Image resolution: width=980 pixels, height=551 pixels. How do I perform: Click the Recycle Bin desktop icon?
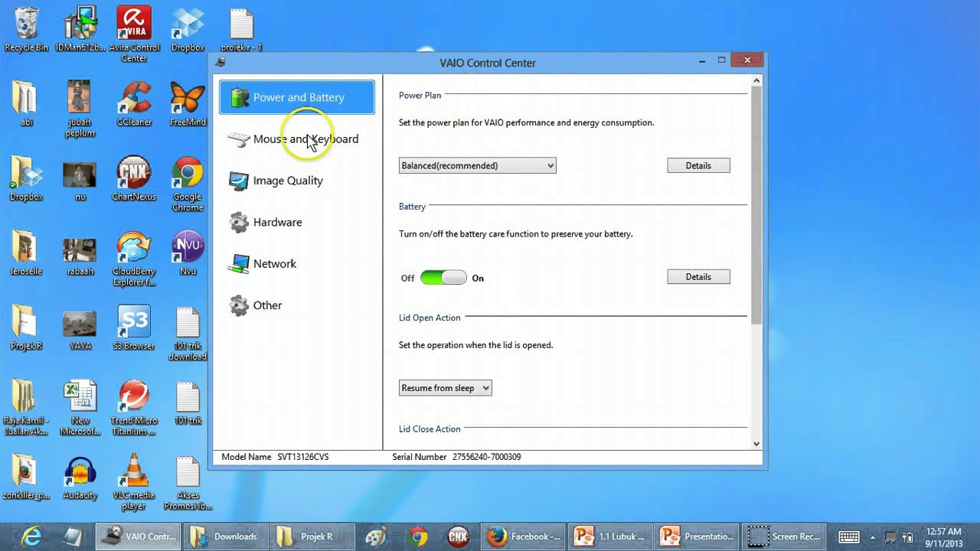26,31
